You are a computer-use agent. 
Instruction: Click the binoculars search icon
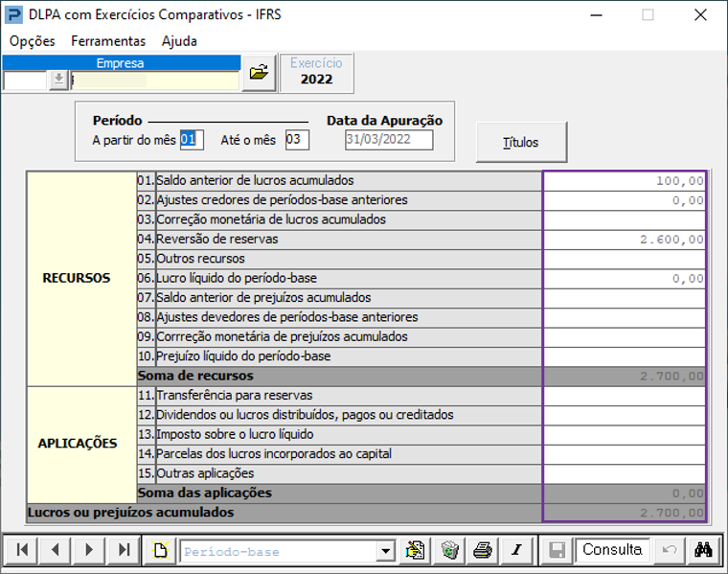(703, 550)
